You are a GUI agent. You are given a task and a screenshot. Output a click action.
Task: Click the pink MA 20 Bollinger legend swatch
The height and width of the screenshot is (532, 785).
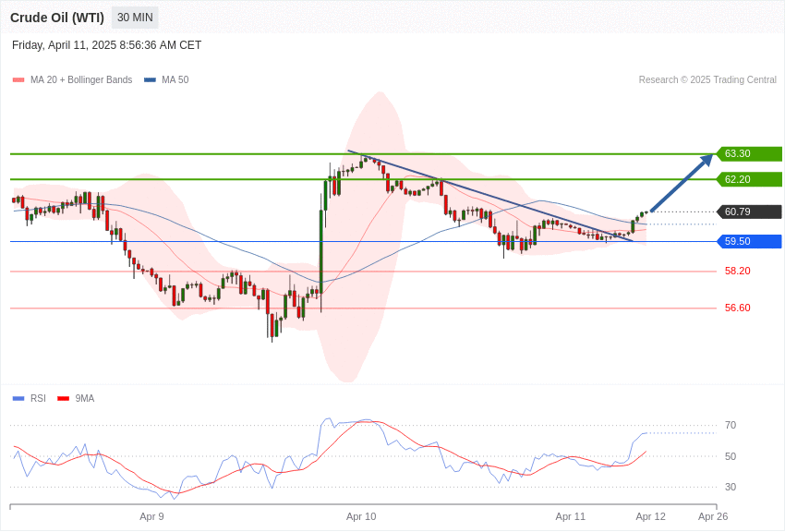point(18,80)
